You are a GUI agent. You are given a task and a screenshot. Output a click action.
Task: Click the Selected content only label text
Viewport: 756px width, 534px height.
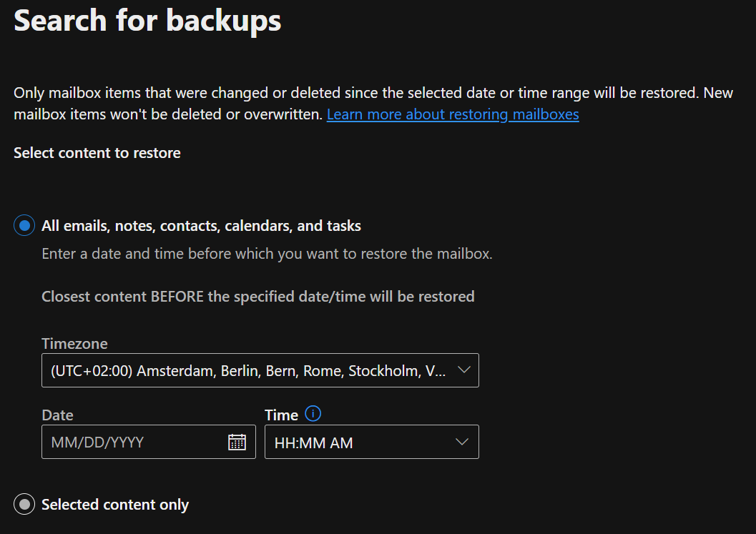115,505
